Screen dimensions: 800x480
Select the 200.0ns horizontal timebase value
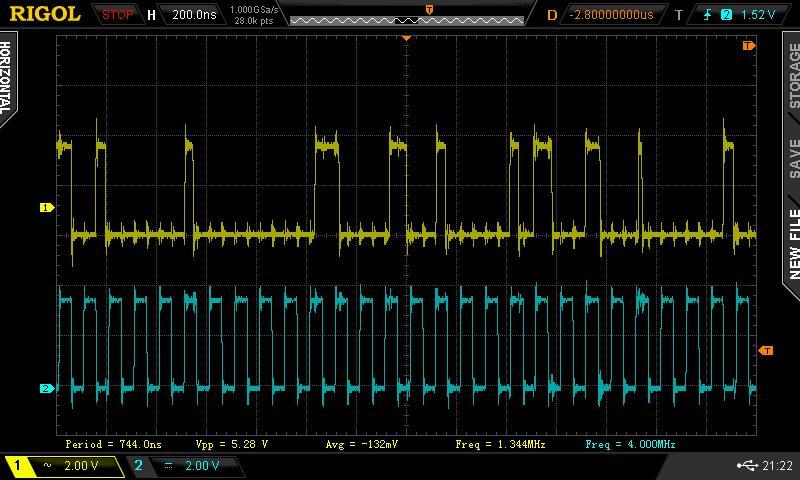pyautogui.click(x=194, y=15)
